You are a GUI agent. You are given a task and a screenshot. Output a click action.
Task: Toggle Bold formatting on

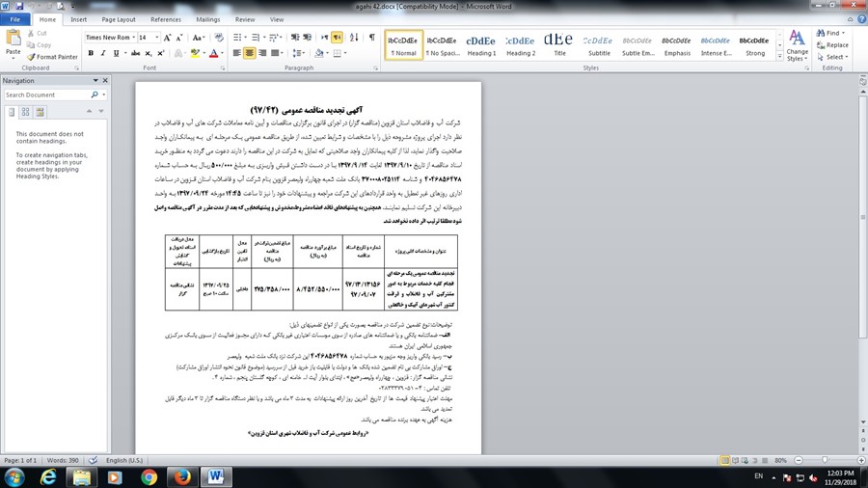click(x=90, y=53)
